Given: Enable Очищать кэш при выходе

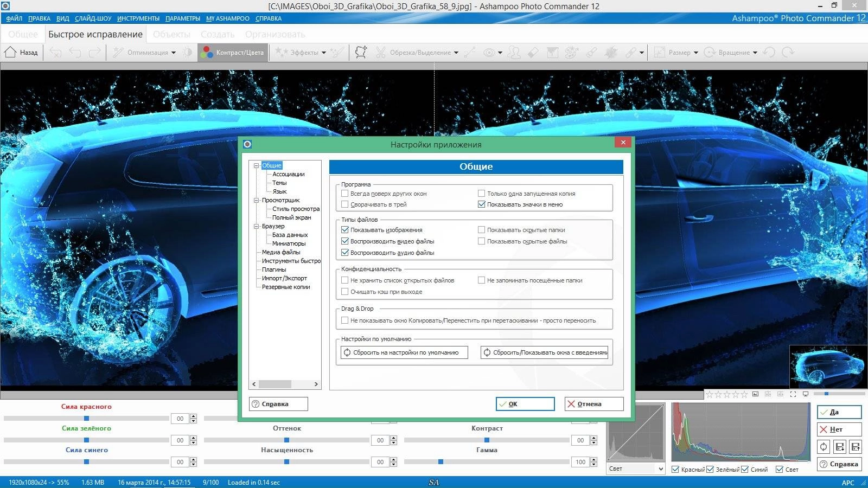Looking at the screenshot, I should click(344, 292).
